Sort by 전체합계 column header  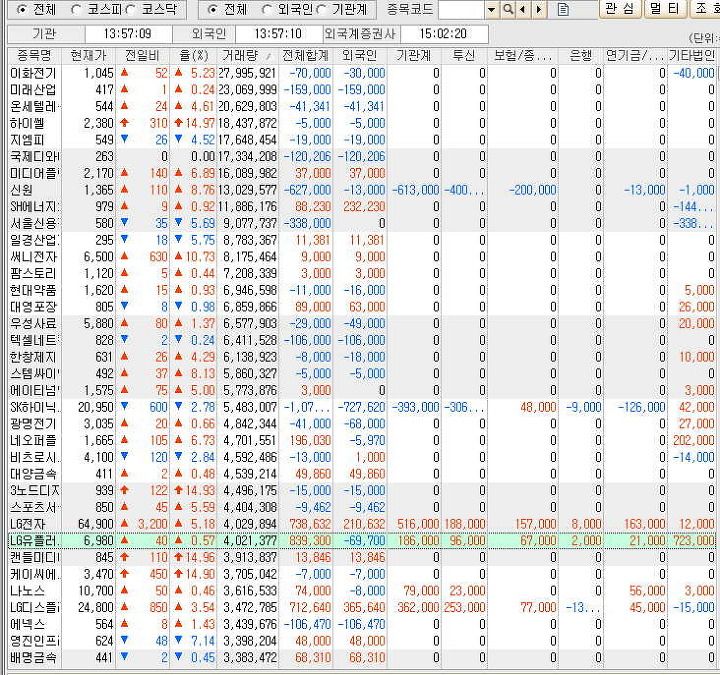(x=305, y=56)
